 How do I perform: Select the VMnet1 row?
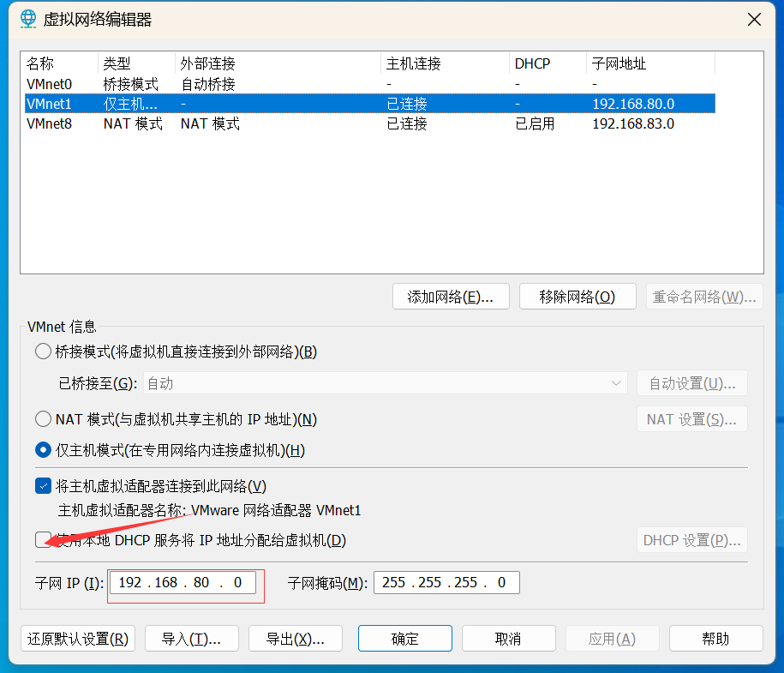pyautogui.click(x=370, y=104)
